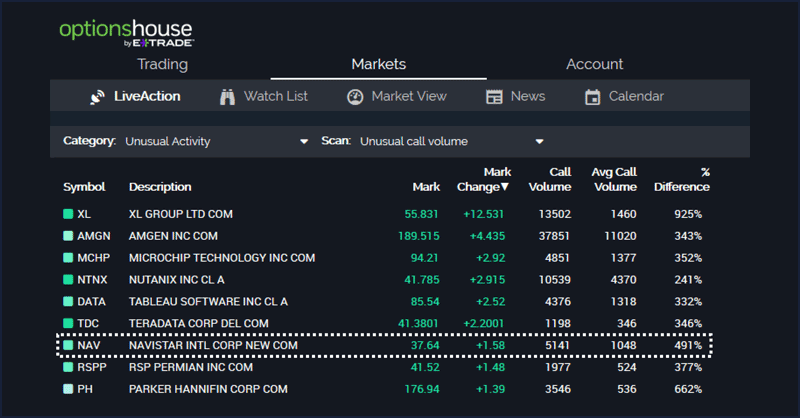Click the square marker next to AMGN
Image resolution: width=800 pixels, height=418 pixels.
coord(68,236)
